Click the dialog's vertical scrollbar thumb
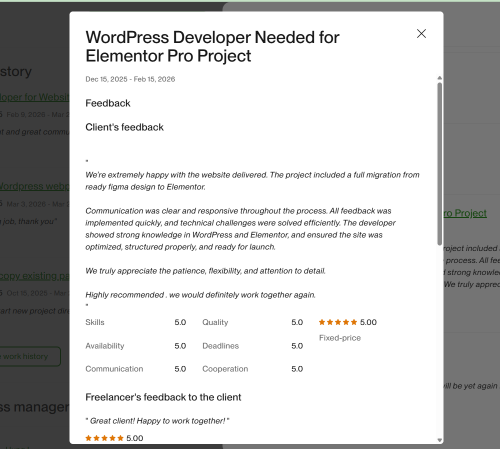 click(440, 164)
